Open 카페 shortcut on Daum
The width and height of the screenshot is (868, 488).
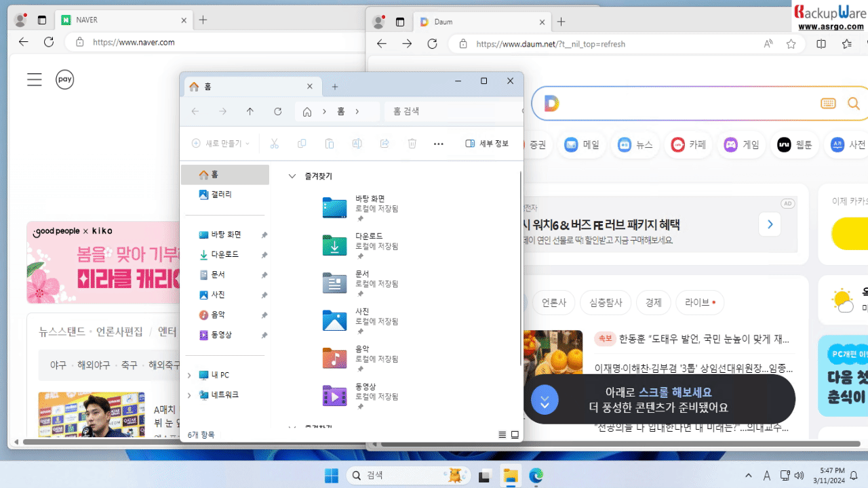688,144
